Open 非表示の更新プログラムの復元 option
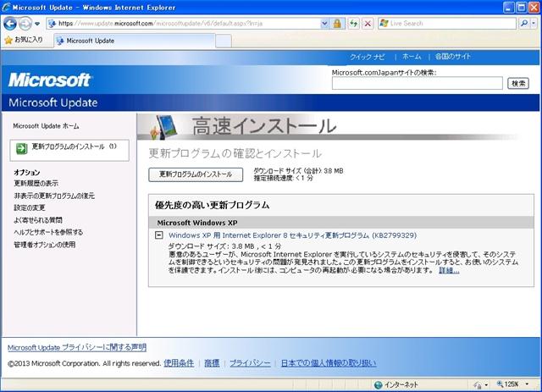Image resolution: width=542 pixels, height=392 pixels. 54,196
